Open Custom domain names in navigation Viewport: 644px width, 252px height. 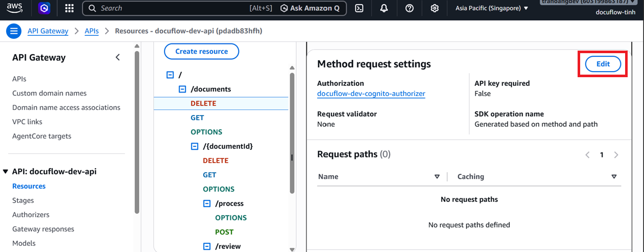click(x=50, y=93)
